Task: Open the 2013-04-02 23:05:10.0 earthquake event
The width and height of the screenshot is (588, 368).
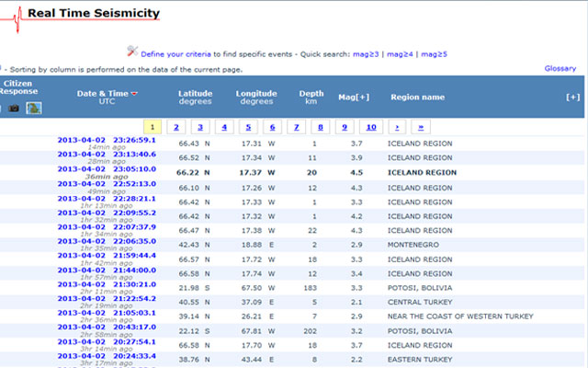Action: pyautogui.click(x=106, y=169)
